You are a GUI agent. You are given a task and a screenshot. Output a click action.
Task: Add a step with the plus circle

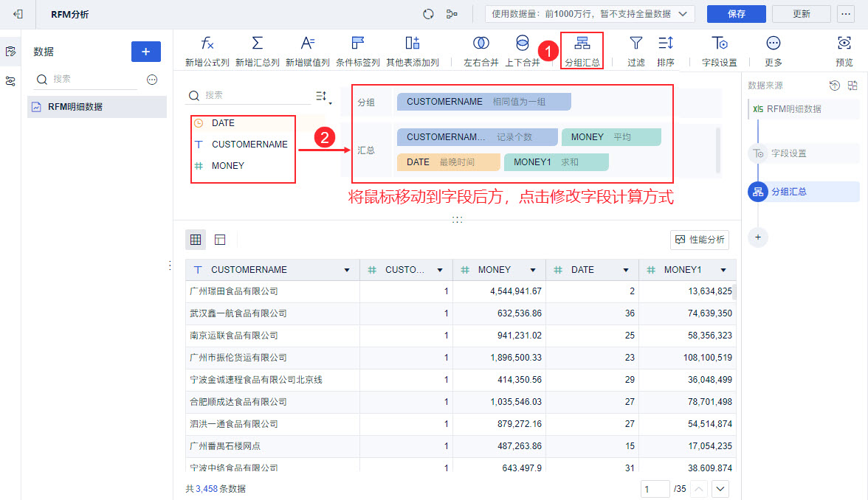pos(758,237)
